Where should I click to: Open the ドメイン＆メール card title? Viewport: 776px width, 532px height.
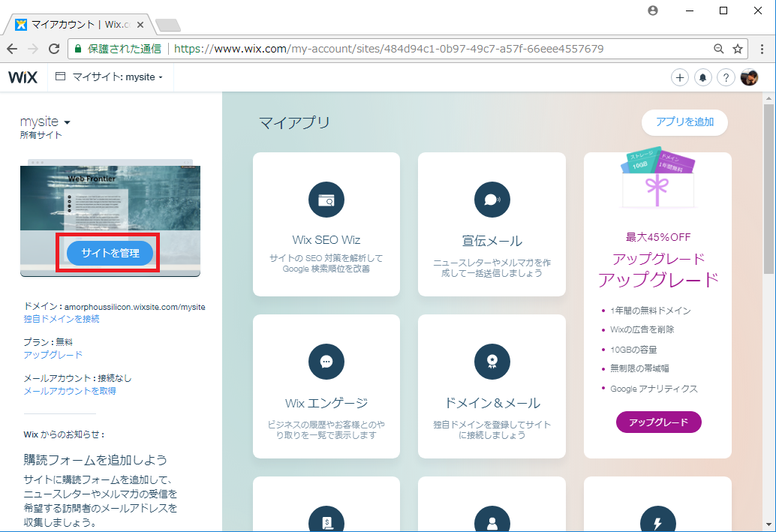click(x=492, y=404)
